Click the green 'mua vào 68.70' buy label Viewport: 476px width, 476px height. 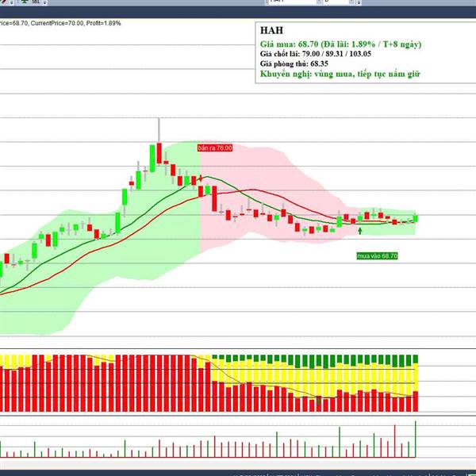(x=377, y=256)
